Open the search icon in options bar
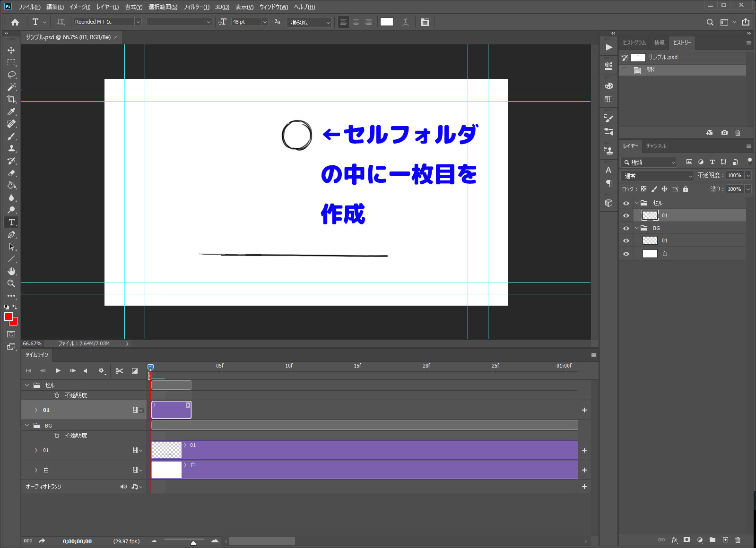Viewport: 756px width, 548px height. coord(710,22)
